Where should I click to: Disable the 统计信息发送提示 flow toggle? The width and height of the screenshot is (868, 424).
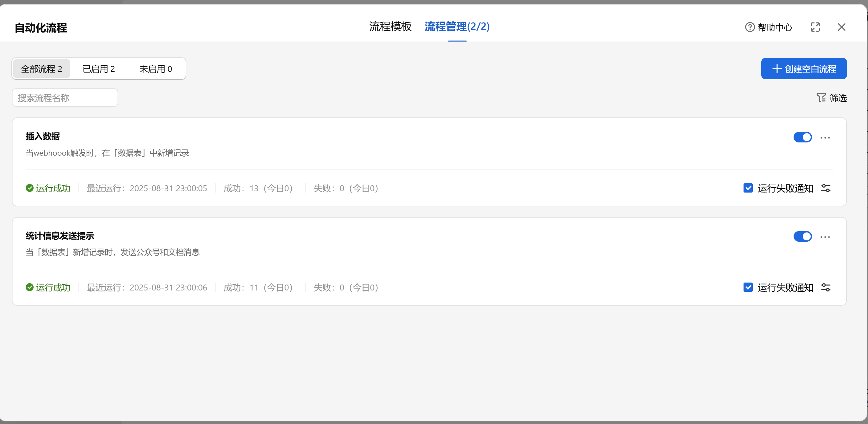(802, 236)
